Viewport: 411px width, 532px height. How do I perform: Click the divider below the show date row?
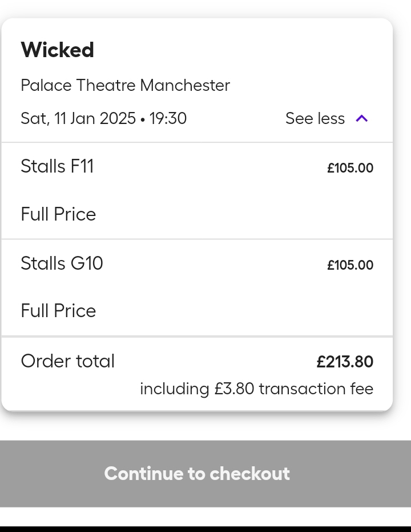[197, 142]
